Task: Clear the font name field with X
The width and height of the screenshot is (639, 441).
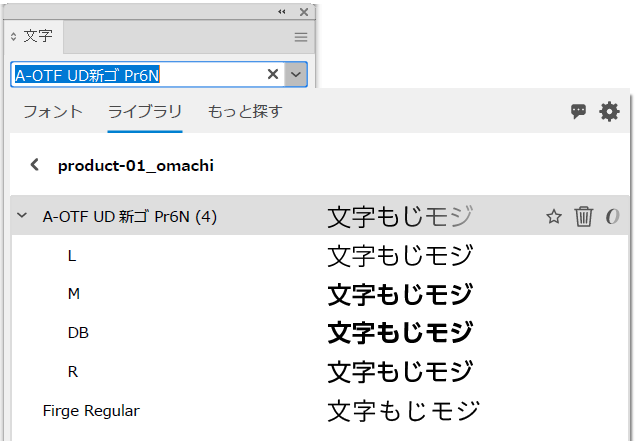Action: pyautogui.click(x=273, y=74)
